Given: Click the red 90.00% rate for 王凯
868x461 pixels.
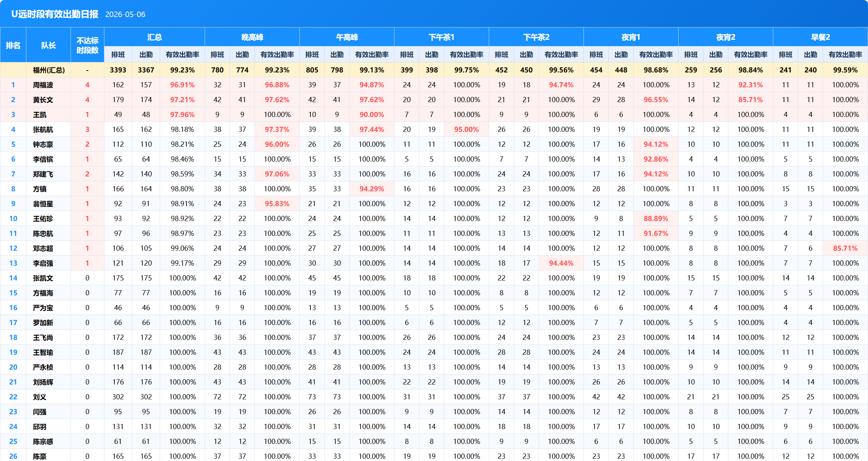Looking at the screenshot, I should point(372,114).
